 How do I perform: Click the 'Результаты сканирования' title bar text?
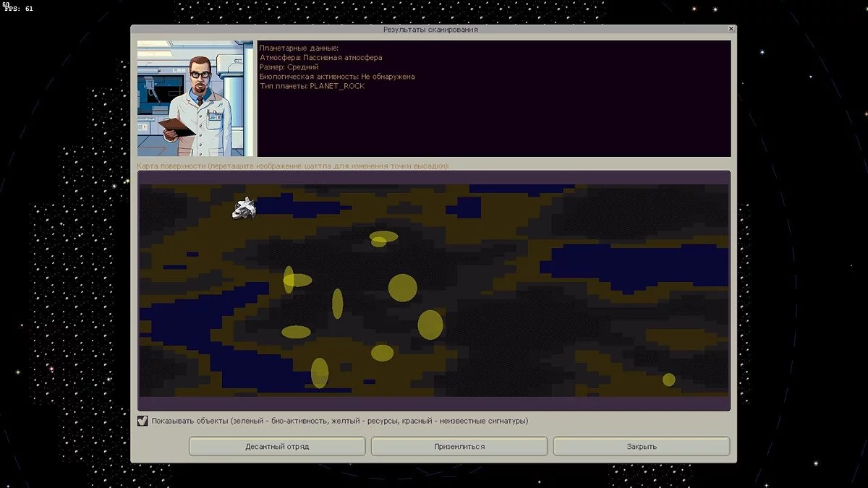pos(430,30)
